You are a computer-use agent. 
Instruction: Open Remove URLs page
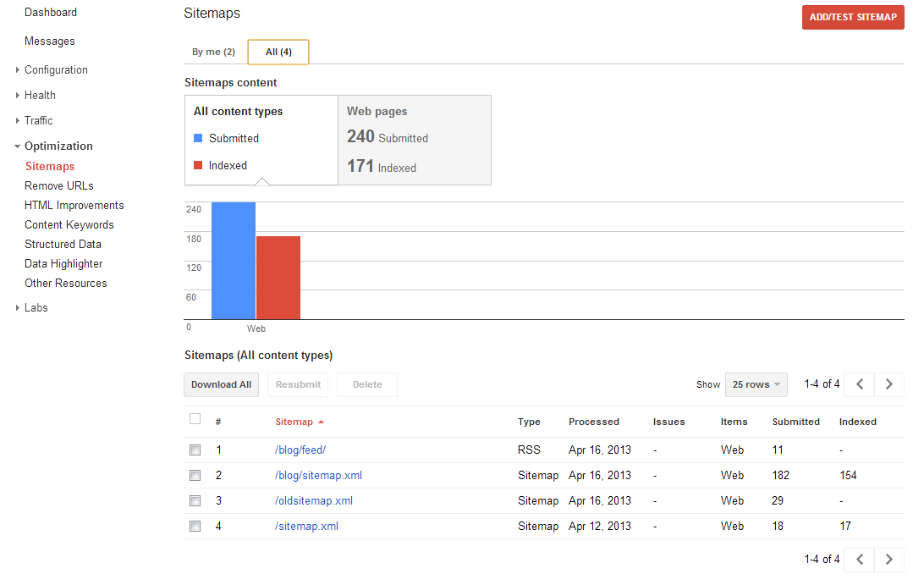click(x=59, y=185)
